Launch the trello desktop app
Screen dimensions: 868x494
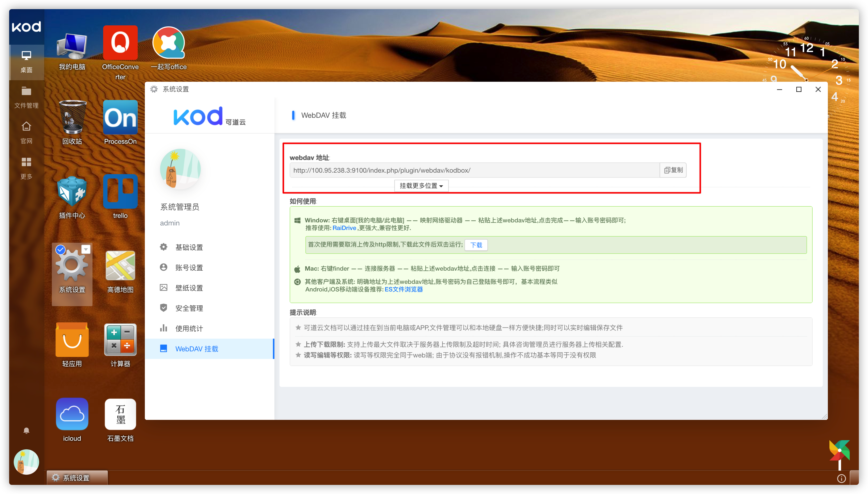point(120,192)
